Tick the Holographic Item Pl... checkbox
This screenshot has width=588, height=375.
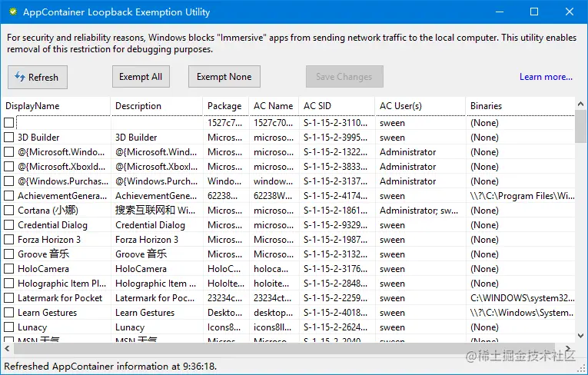click(9, 284)
